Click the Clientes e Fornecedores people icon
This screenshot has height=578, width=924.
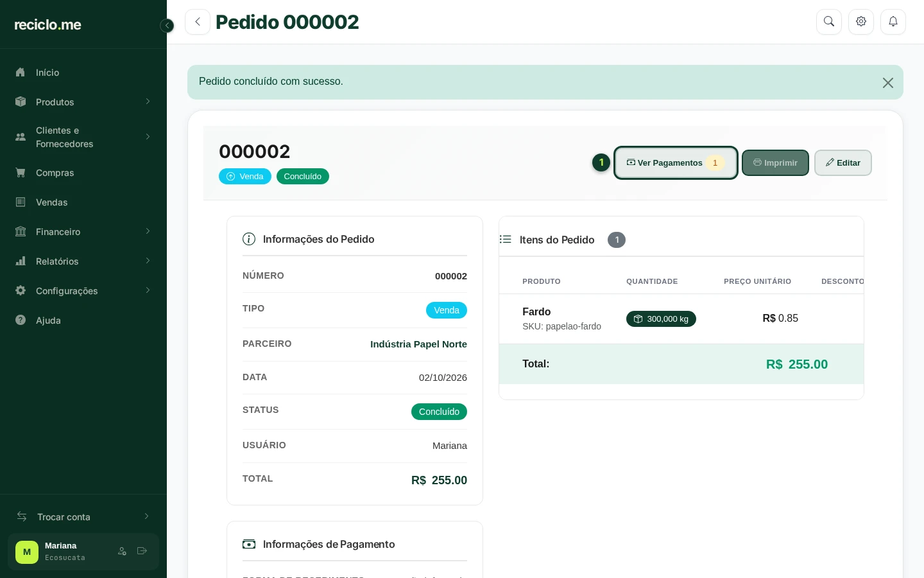(21, 137)
